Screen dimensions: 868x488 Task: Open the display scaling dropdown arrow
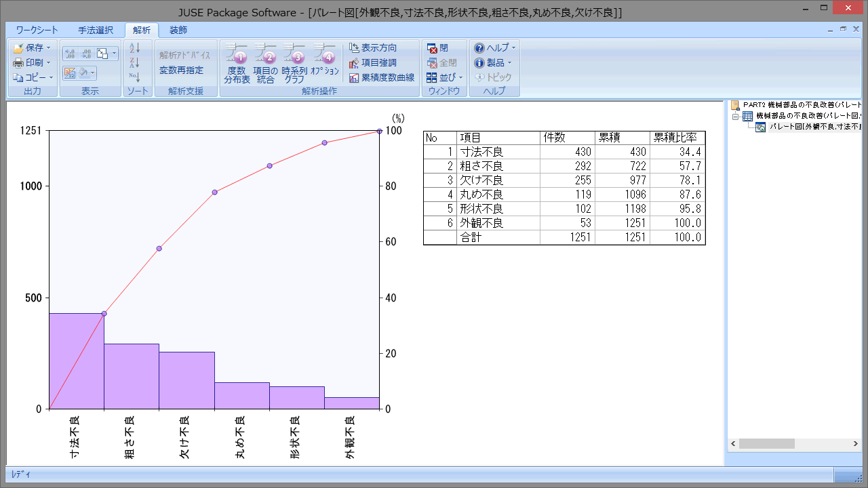point(114,54)
